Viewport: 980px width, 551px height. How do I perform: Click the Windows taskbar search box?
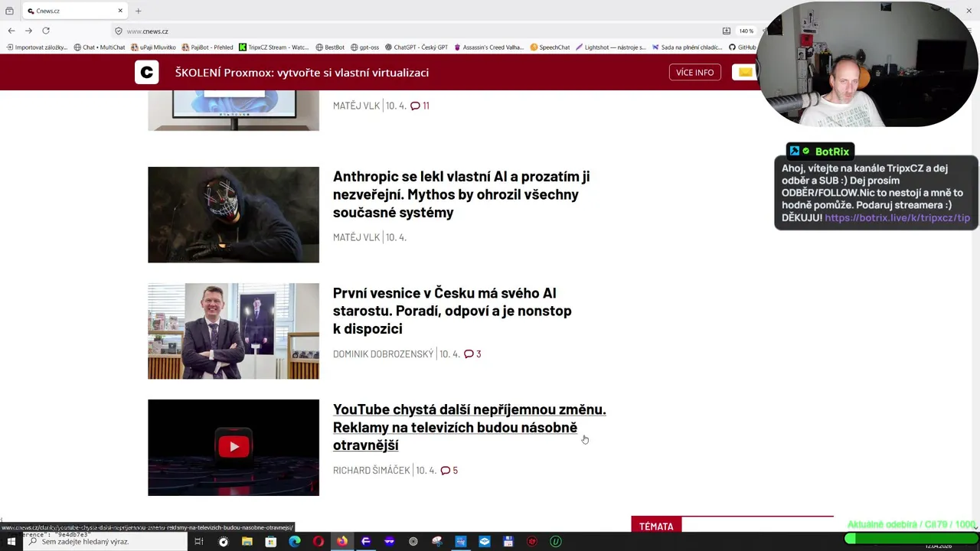tap(106, 542)
